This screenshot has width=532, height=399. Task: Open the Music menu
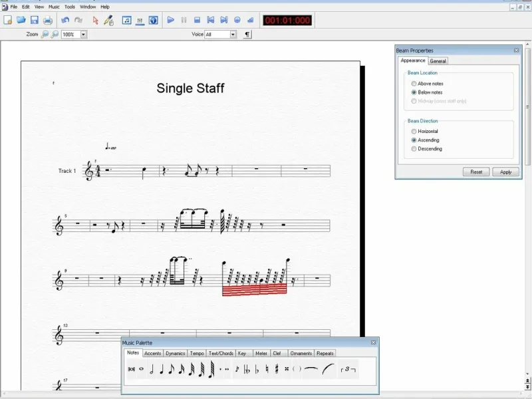54,7
